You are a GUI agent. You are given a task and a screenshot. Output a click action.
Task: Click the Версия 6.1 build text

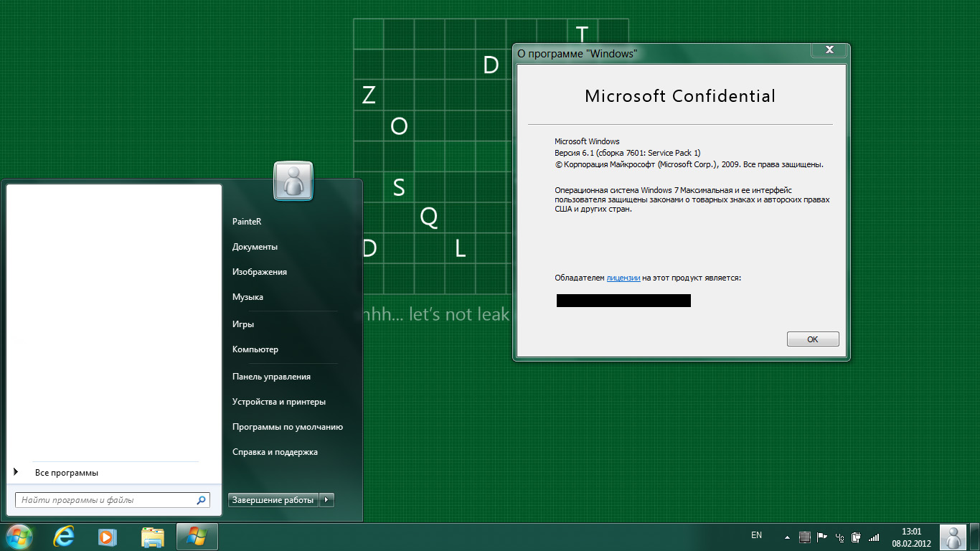tap(628, 153)
